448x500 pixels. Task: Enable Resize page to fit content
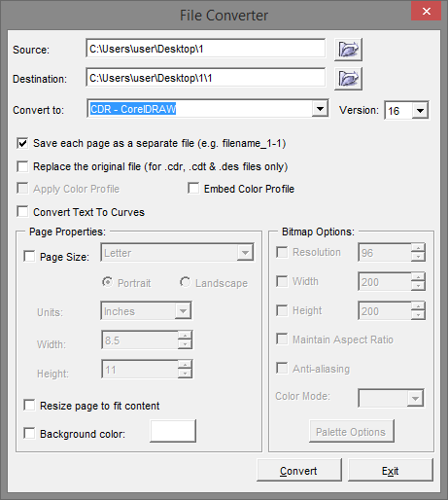pyautogui.click(x=29, y=406)
